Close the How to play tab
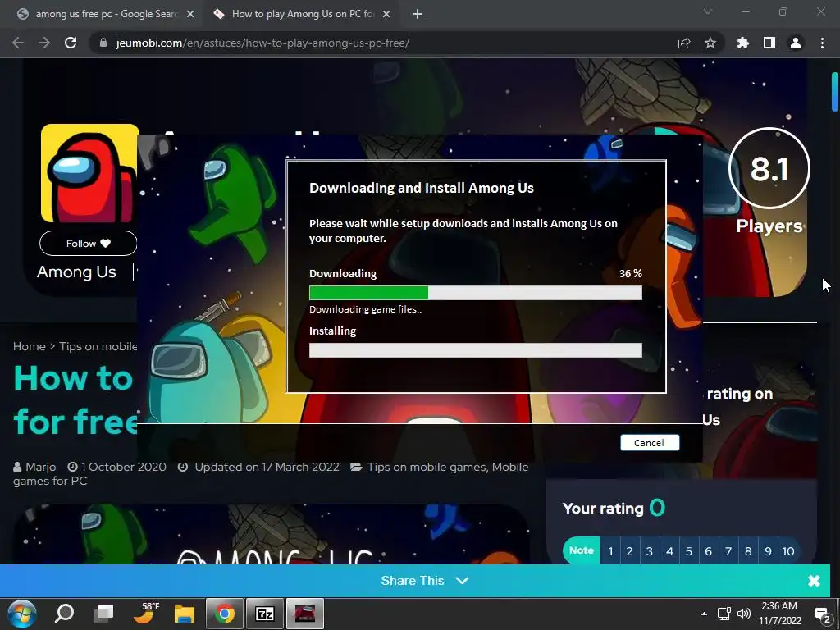The image size is (840, 630). click(x=386, y=15)
